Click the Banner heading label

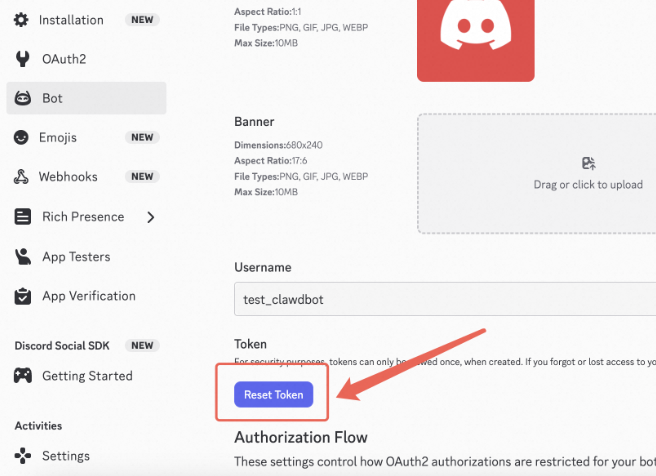[x=254, y=122]
